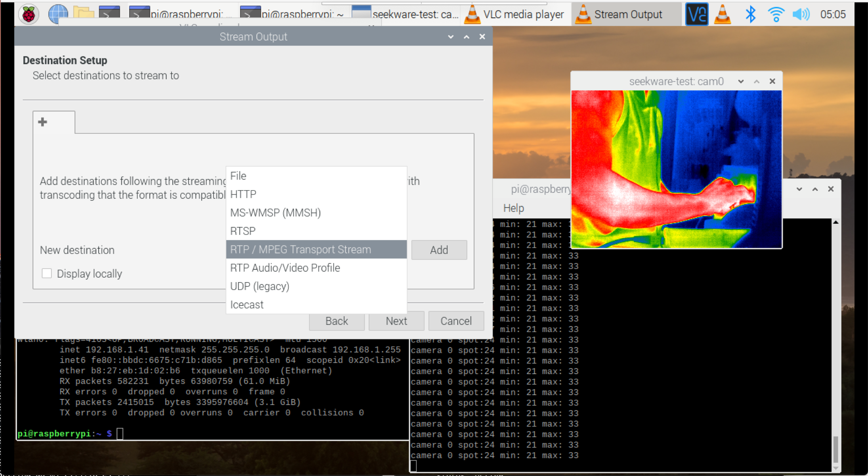
Task: Click the ether b8:27:eb:1d:02:b6 text
Action: [x=120, y=371]
